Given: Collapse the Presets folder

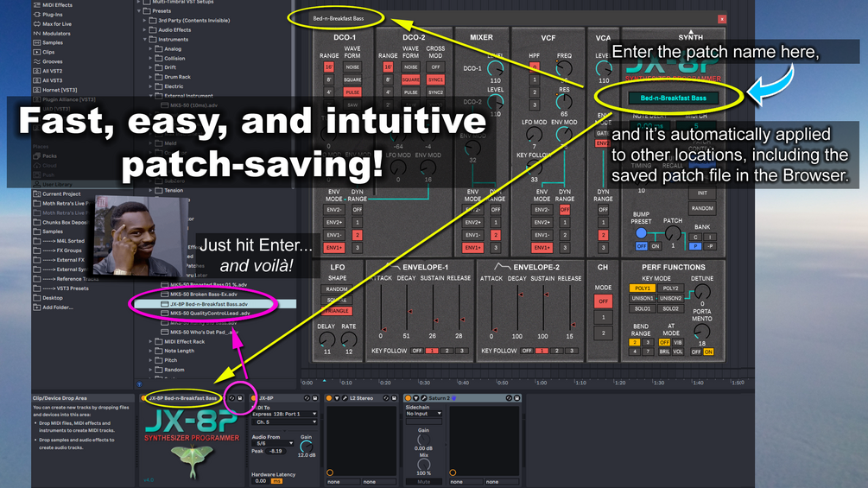Looking at the screenshot, I should tap(140, 11).
